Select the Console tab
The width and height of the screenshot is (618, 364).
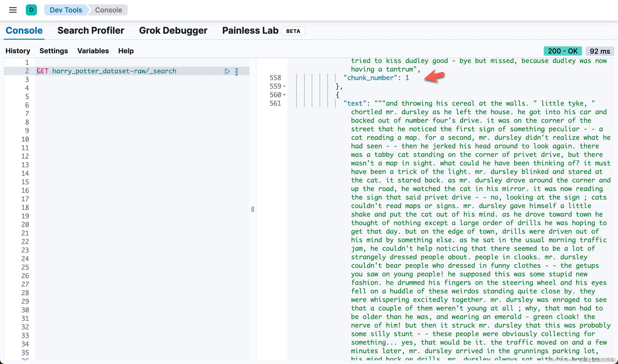tap(24, 31)
